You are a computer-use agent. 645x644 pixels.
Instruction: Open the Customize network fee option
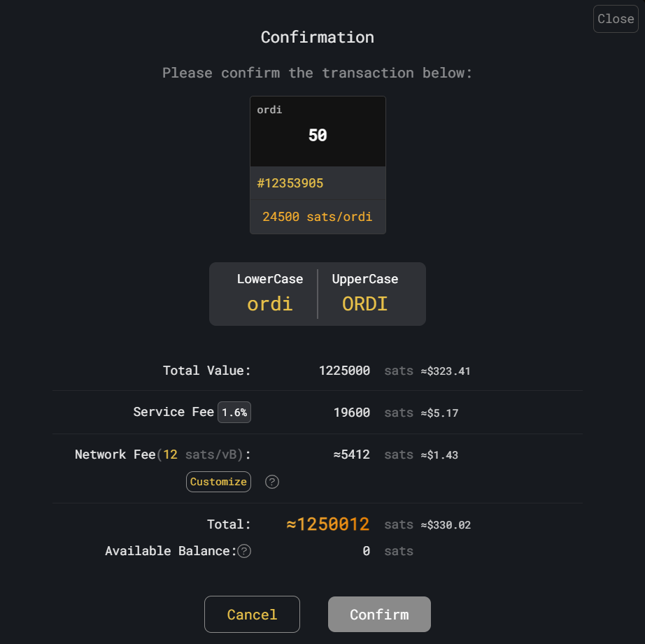pyautogui.click(x=218, y=482)
